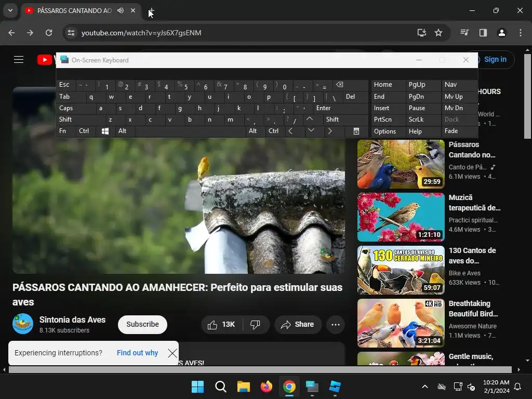
Task: Click the menu key on On-Screen Keyboard
Action: click(x=356, y=131)
